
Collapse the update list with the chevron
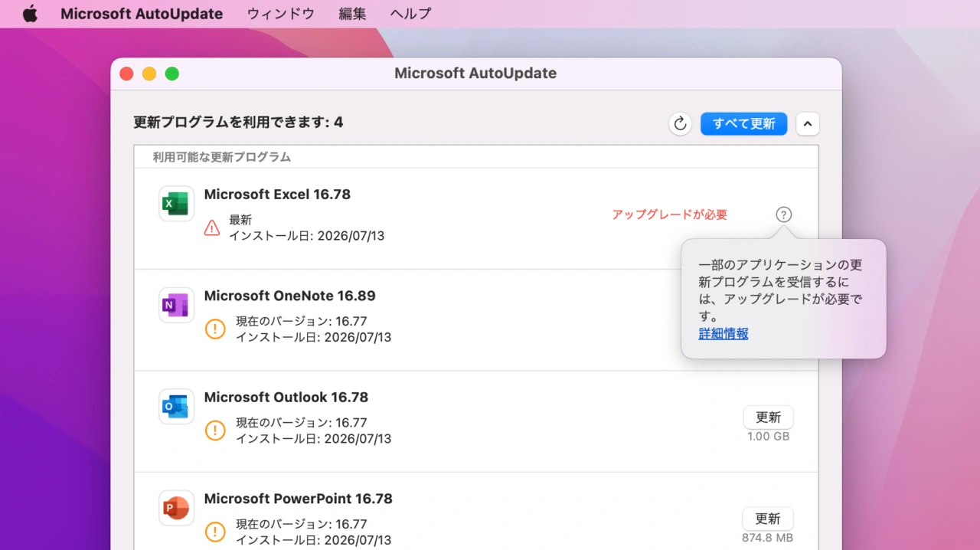click(808, 123)
